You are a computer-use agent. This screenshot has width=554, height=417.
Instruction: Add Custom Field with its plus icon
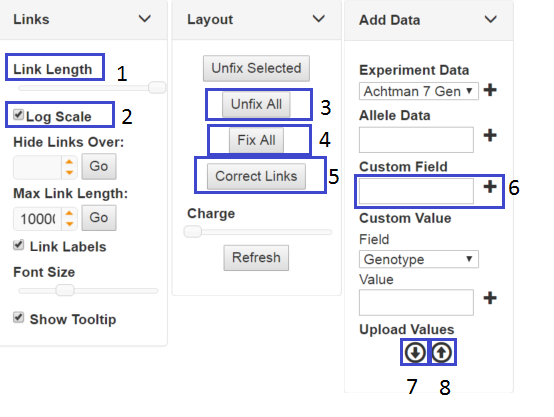point(490,187)
